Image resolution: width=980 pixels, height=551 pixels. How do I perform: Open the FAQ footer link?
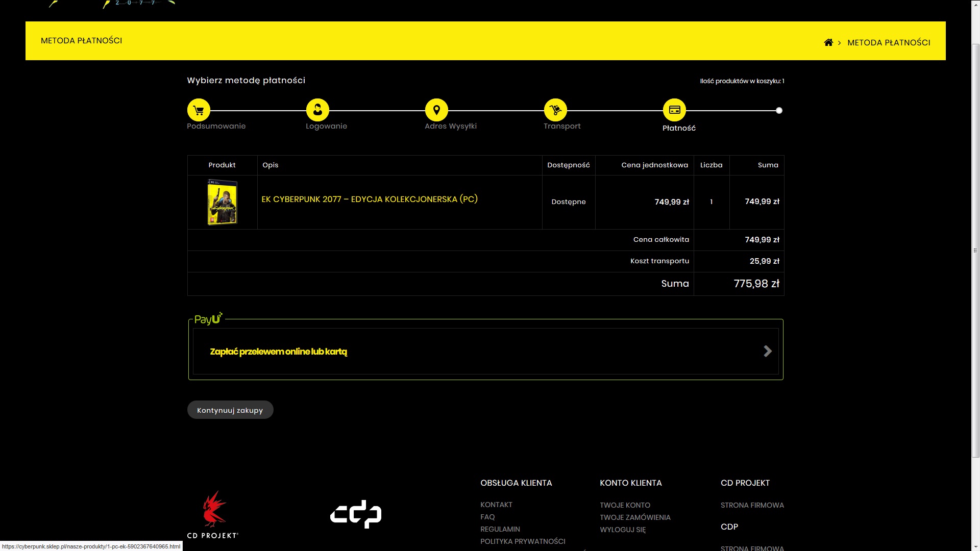(x=487, y=517)
